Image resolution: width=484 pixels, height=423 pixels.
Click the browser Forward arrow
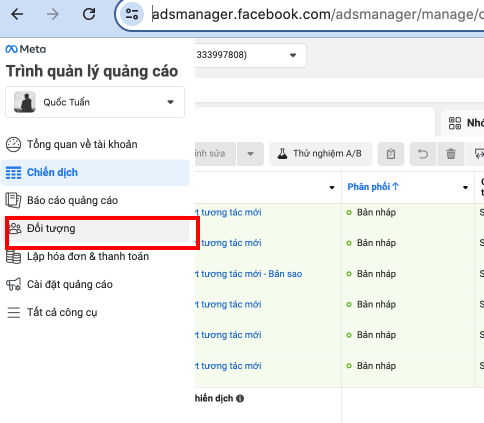53,14
